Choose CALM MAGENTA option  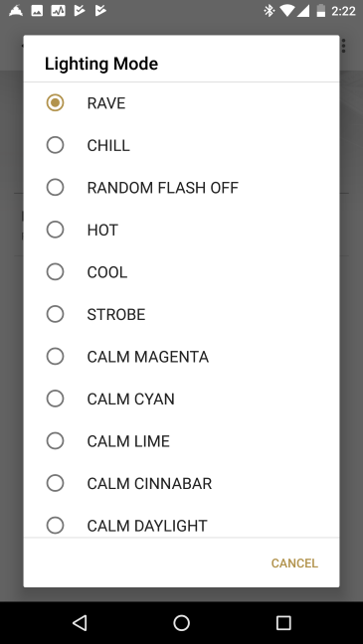coord(181,357)
